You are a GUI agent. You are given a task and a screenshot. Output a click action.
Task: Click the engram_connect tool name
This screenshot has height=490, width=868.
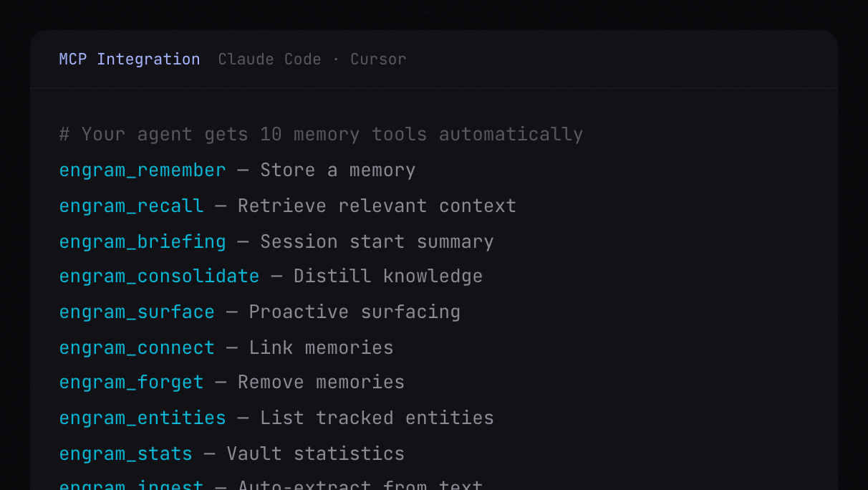[137, 347]
